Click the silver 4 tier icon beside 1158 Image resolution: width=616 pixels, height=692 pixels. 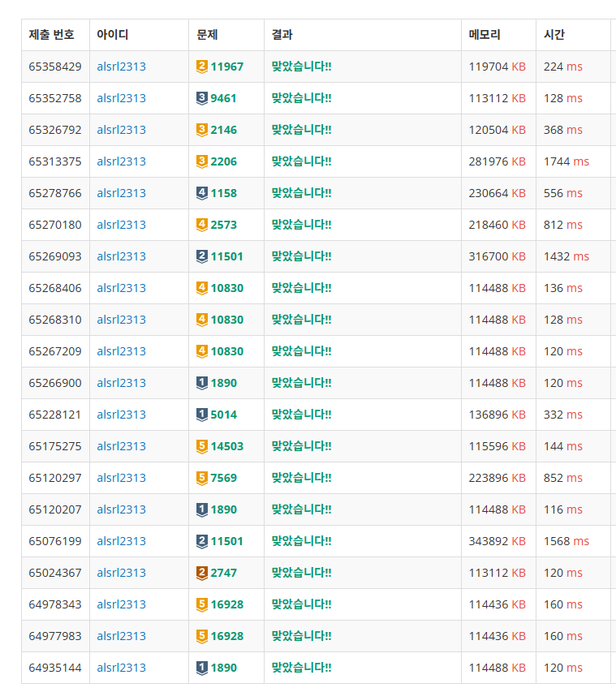click(202, 193)
